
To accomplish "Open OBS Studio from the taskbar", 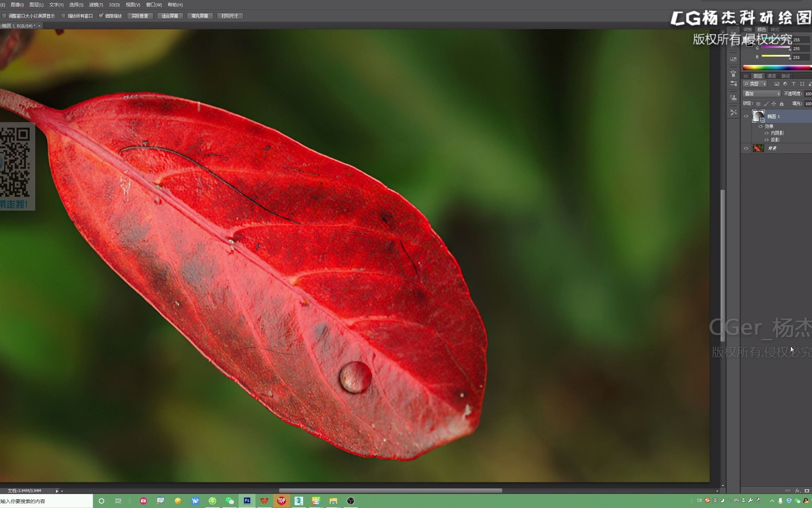I will (351, 501).
